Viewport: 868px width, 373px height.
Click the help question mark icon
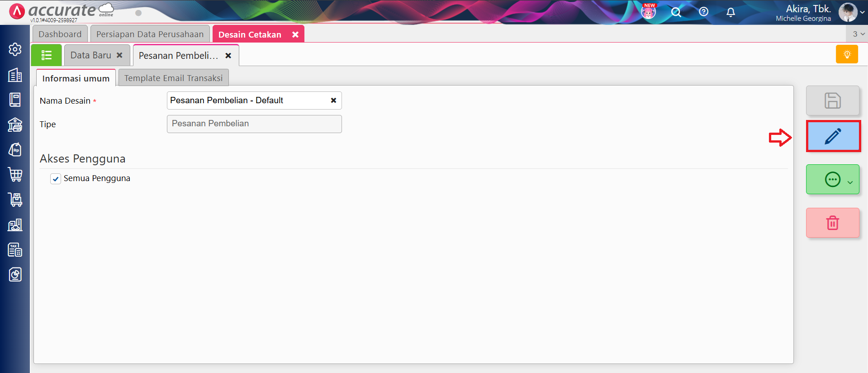[703, 12]
